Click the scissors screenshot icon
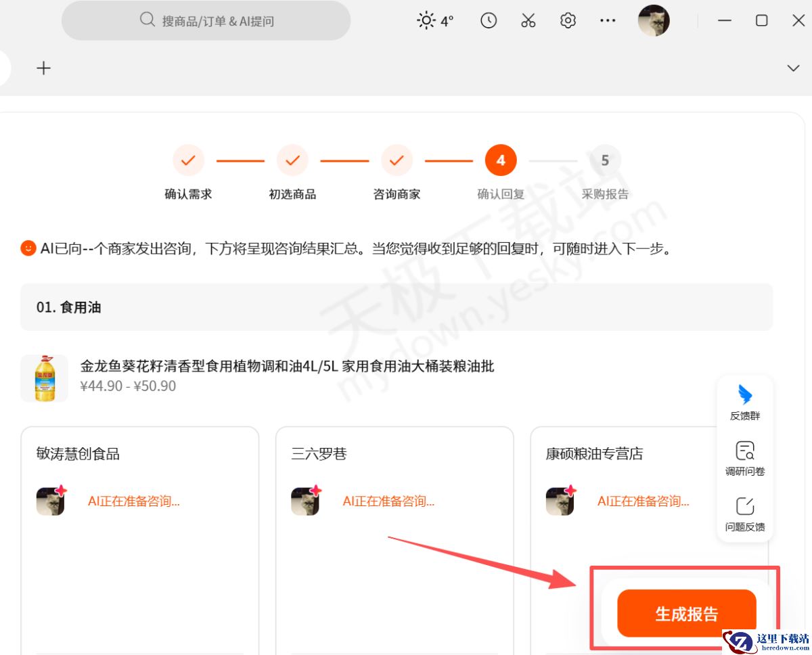This screenshot has width=812, height=655. coord(528,20)
